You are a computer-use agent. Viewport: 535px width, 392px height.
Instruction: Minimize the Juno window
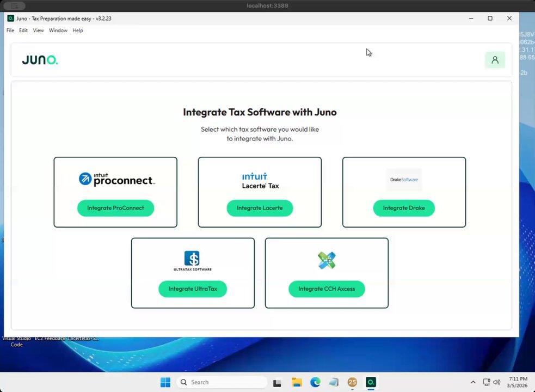[471, 19]
